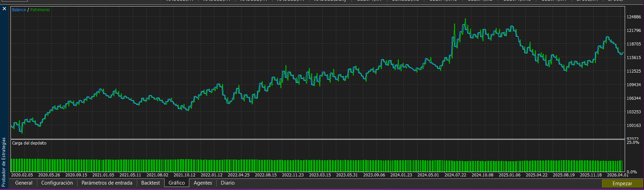This screenshot has height=190, width=644.
Task: Click the 2023.03.15 date label
Action: point(320,175)
